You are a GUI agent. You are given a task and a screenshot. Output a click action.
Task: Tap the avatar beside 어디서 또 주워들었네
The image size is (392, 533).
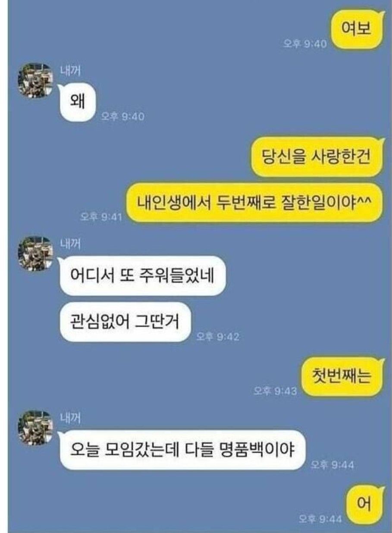35,253
